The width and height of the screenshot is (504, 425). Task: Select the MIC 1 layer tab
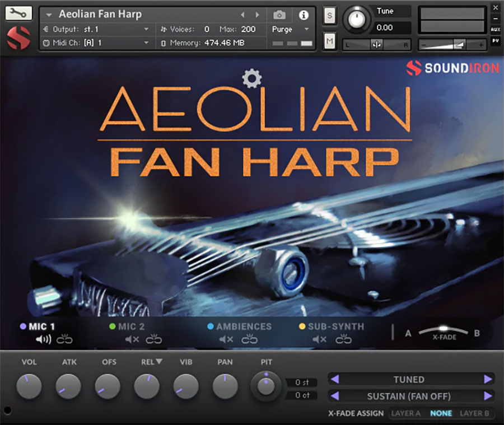pyautogui.click(x=38, y=326)
